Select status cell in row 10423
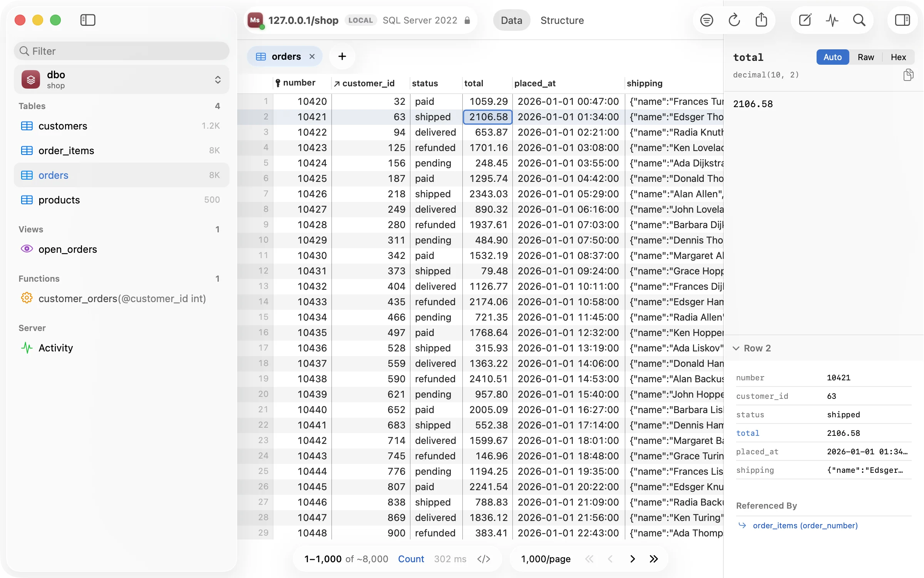 pyautogui.click(x=436, y=148)
